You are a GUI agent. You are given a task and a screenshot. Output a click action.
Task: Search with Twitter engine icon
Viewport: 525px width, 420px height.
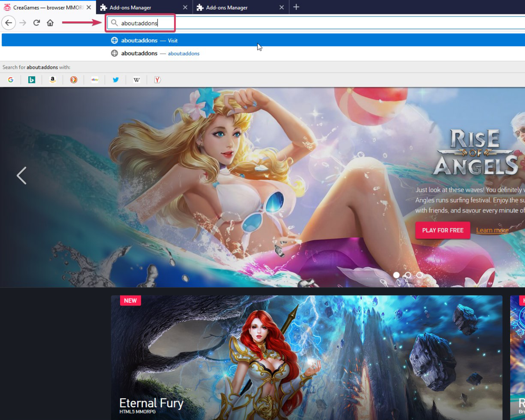(116, 80)
